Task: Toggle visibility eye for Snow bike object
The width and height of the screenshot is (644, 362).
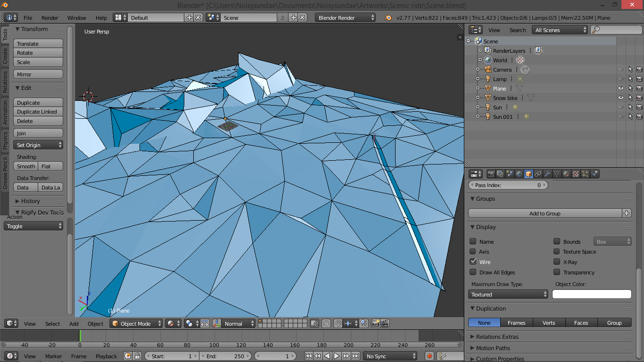Action: [621, 98]
